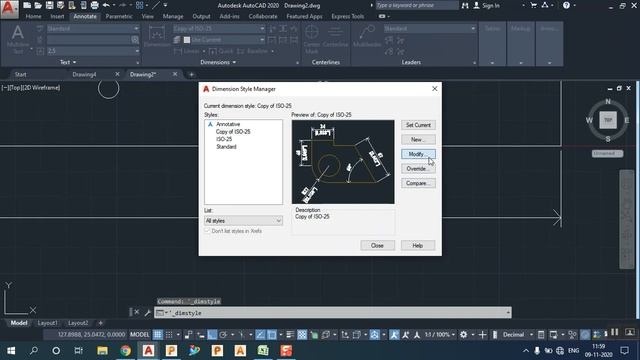This screenshot has width=640, height=360.
Task: Open the dimension style 'Copy of ISO-25' ribbon dropdown
Action: click(219, 29)
